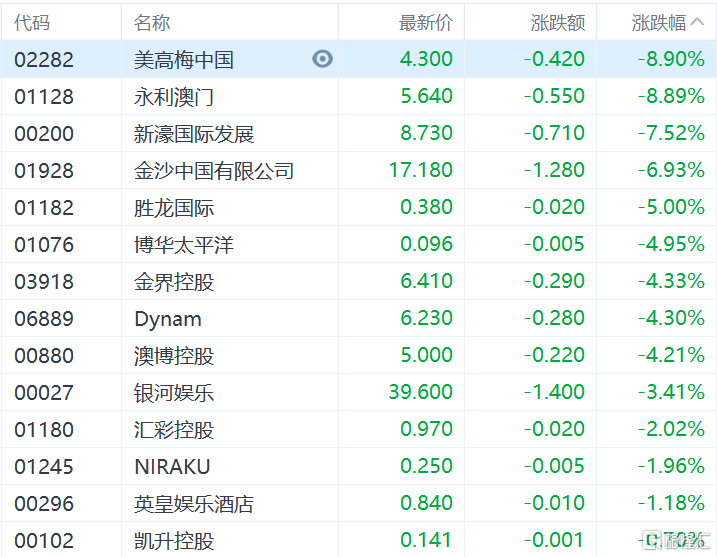Click change percent -1.96%
The height and width of the screenshot is (557, 717).
671,466
